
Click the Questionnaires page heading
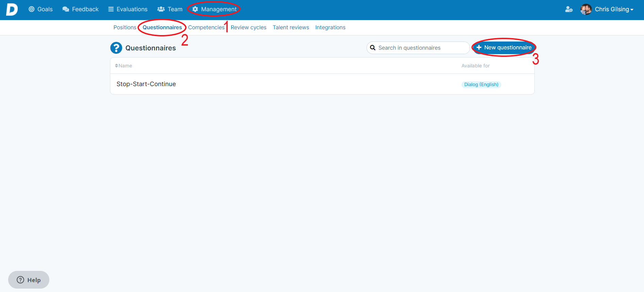pos(150,48)
